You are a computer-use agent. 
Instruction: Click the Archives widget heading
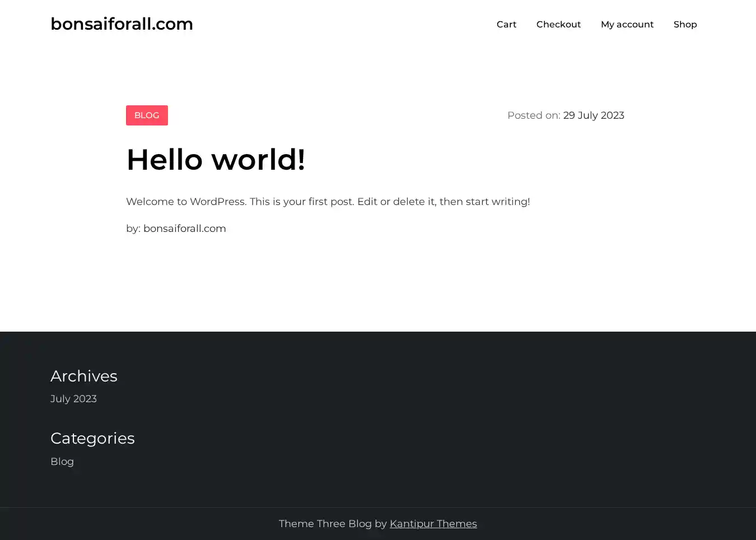point(84,376)
